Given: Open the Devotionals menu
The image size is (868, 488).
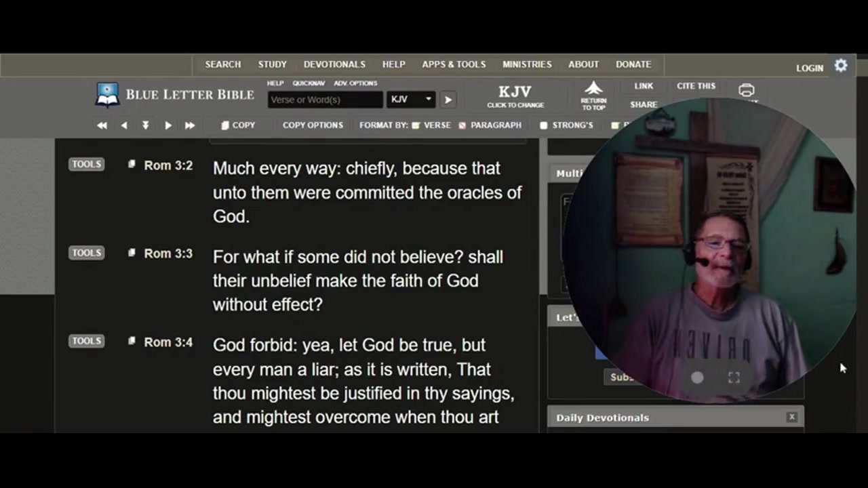Looking at the screenshot, I should coord(334,64).
